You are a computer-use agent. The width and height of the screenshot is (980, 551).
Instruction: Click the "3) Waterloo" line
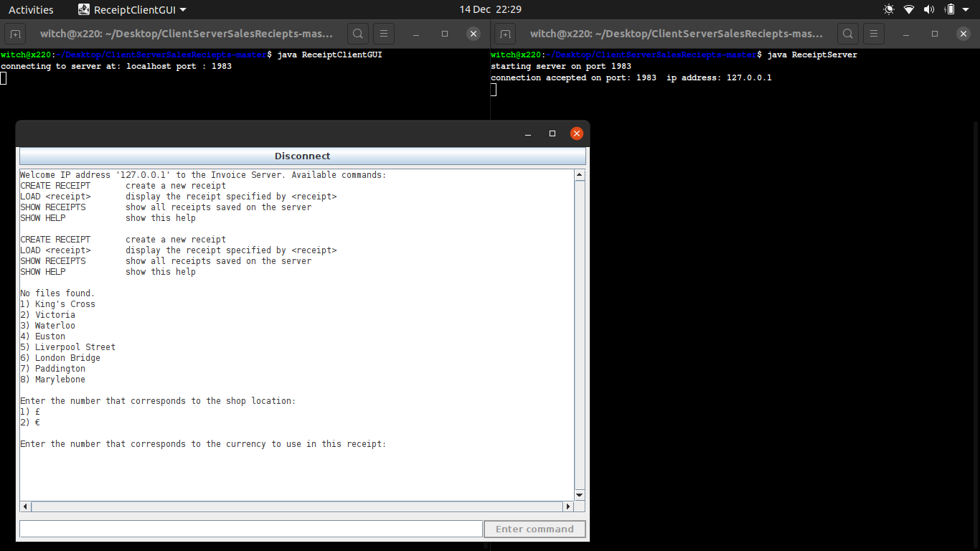click(x=47, y=326)
